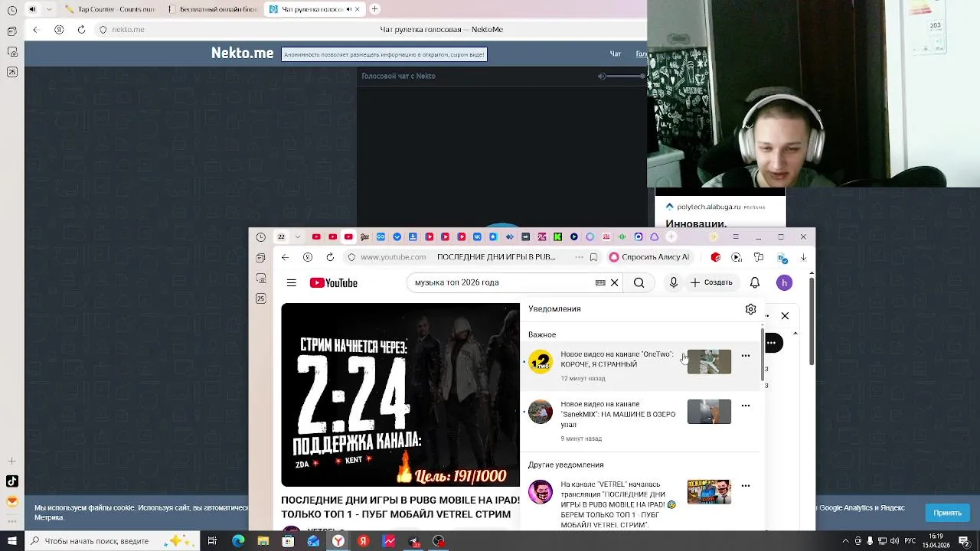Click Спросить Алису AI button
The image size is (980, 551).
pos(649,257)
